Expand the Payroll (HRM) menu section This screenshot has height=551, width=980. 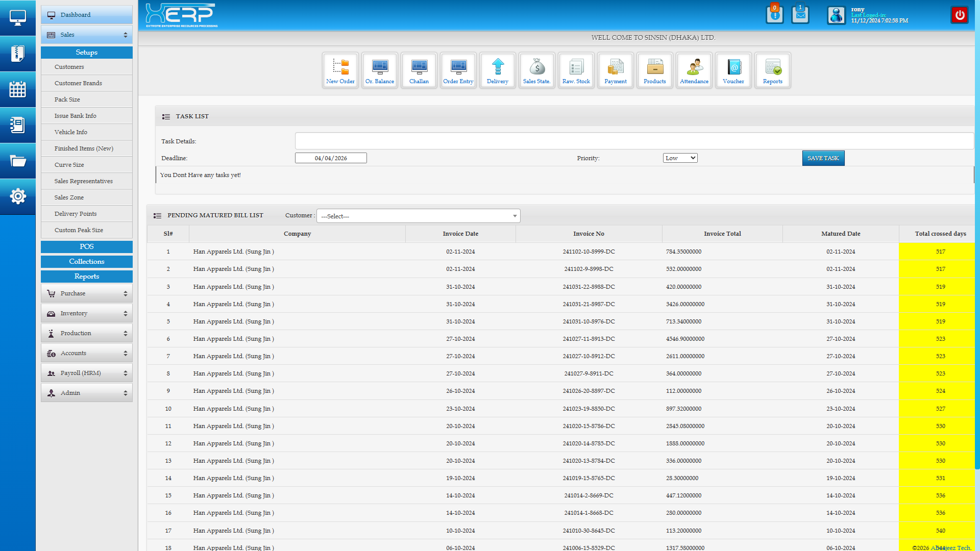click(x=86, y=373)
